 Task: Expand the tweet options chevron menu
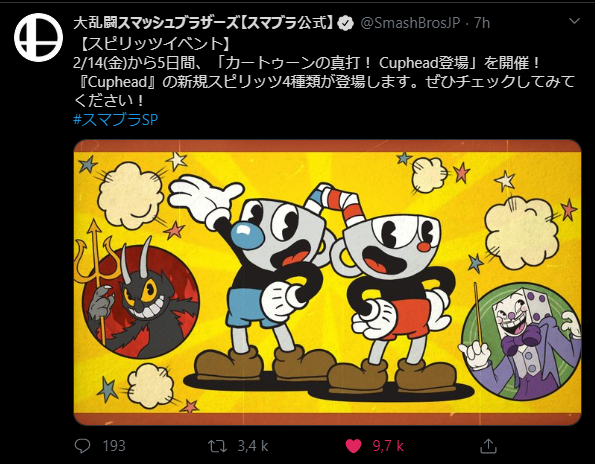click(574, 21)
